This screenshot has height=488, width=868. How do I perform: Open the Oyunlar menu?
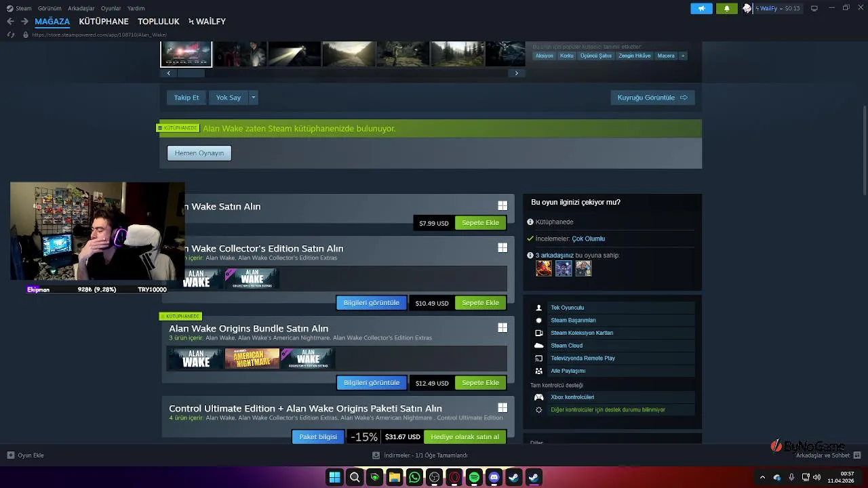pyautogui.click(x=111, y=8)
